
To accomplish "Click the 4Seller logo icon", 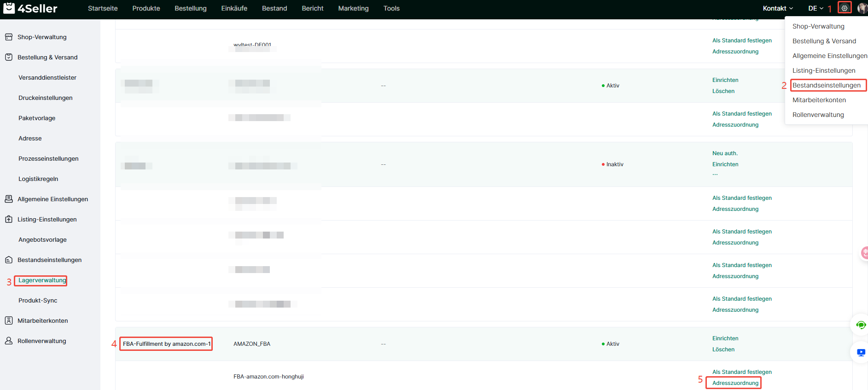I will click(9, 8).
